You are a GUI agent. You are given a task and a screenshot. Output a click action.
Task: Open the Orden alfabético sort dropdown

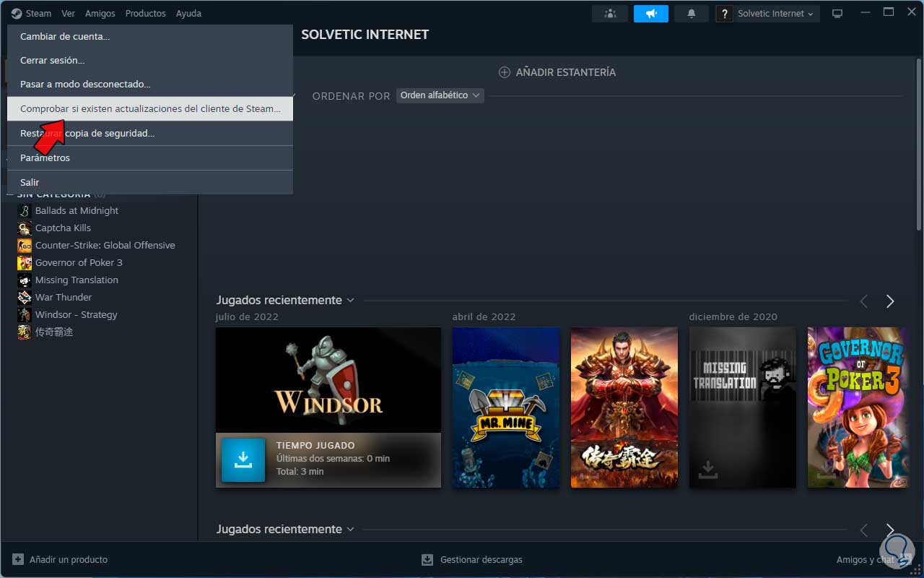[x=440, y=95]
